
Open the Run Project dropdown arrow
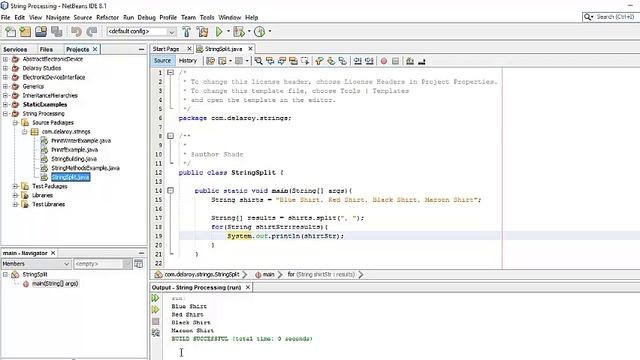pyautogui.click(x=228, y=31)
